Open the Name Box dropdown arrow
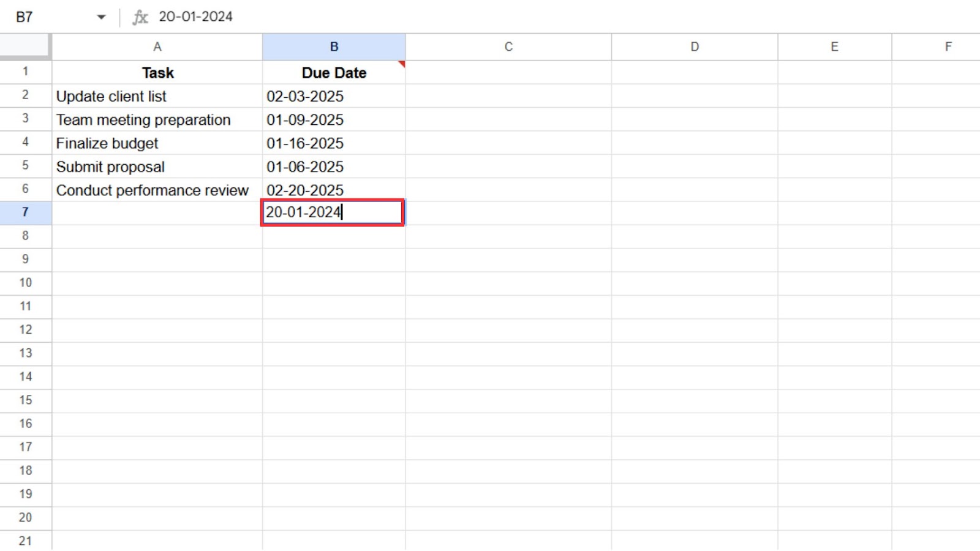The width and height of the screenshot is (980, 551). [102, 17]
